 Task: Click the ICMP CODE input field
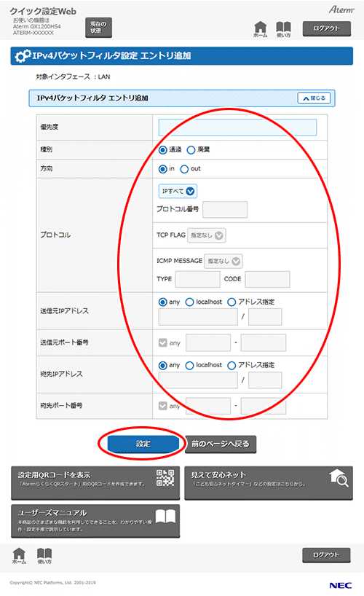267,279
